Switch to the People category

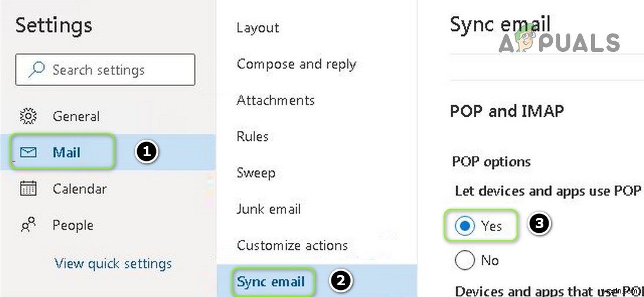point(73,225)
